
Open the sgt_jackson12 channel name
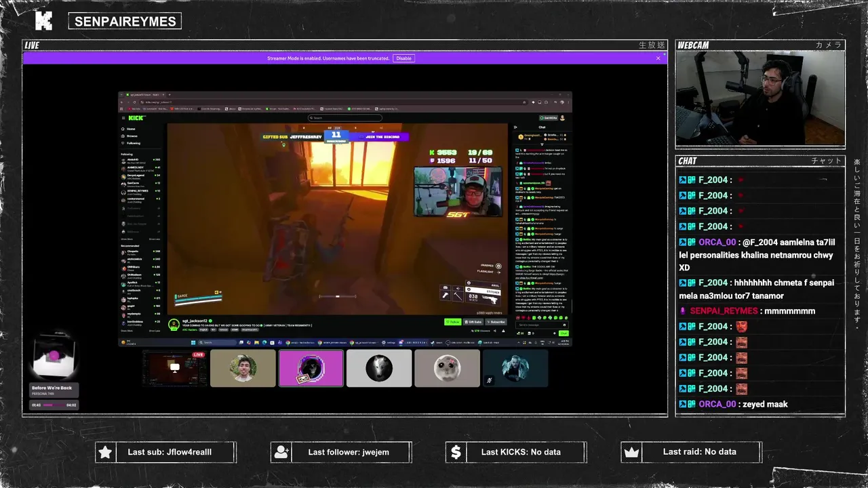[x=195, y=321]
